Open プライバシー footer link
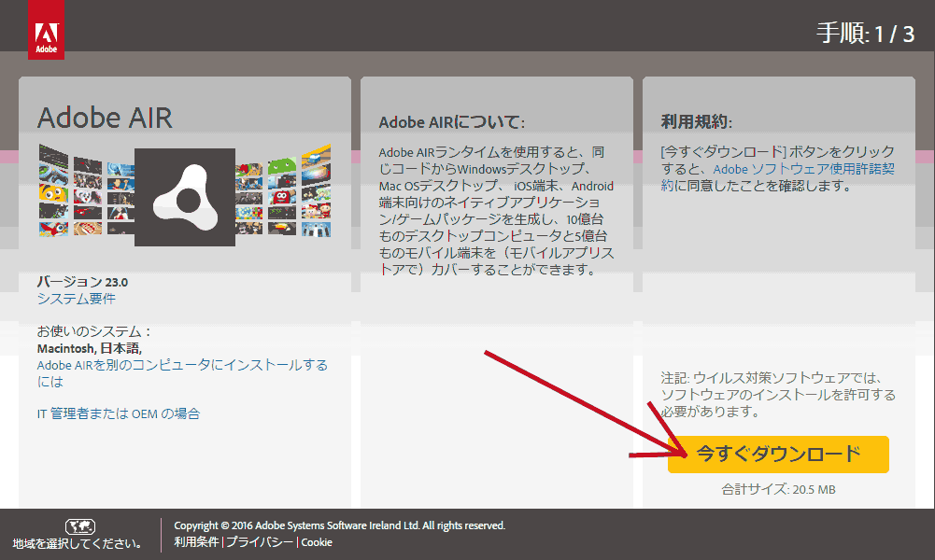 coord(260,542)
